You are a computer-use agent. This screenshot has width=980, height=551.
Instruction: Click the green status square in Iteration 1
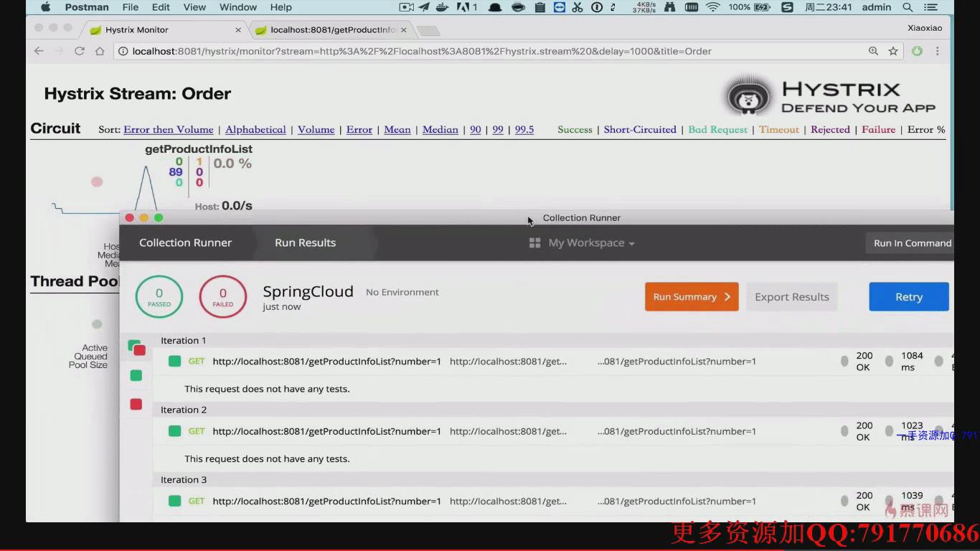174,361
